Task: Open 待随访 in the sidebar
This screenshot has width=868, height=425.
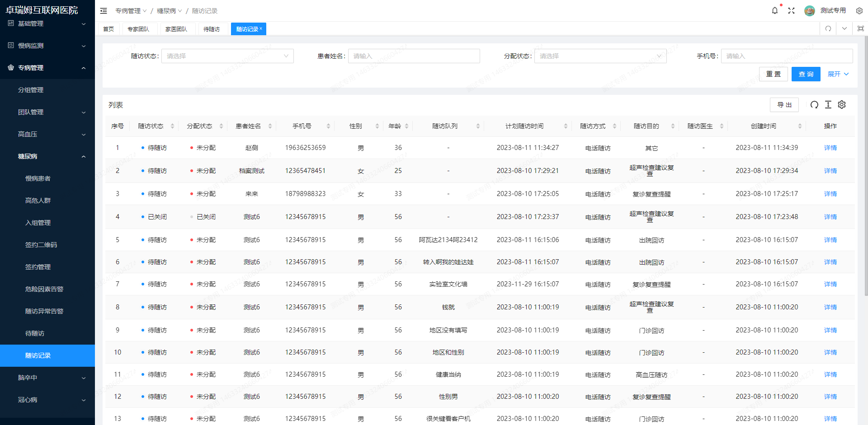Action: pyautogui.click(x=47, y=333)
